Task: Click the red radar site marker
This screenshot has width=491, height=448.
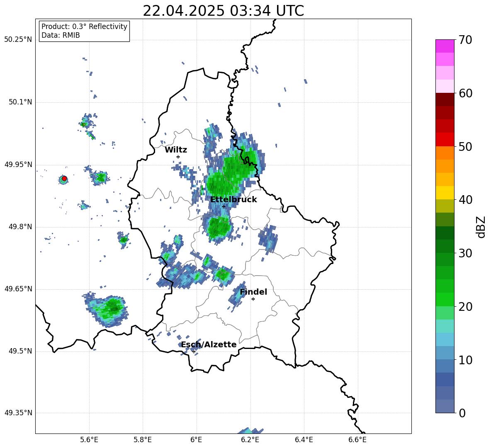Action: (64, 179)
